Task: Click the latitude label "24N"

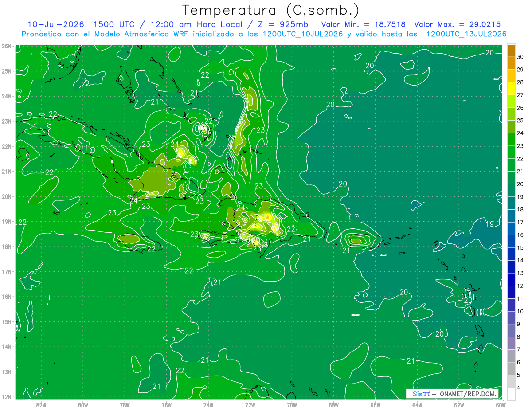Action: (x=6, y=96)
